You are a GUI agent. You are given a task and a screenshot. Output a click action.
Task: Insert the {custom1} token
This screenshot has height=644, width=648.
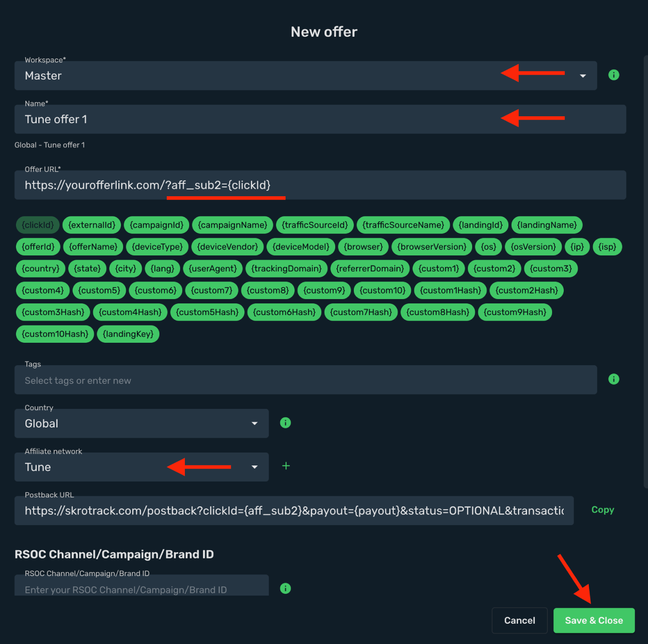click(438, 269)
